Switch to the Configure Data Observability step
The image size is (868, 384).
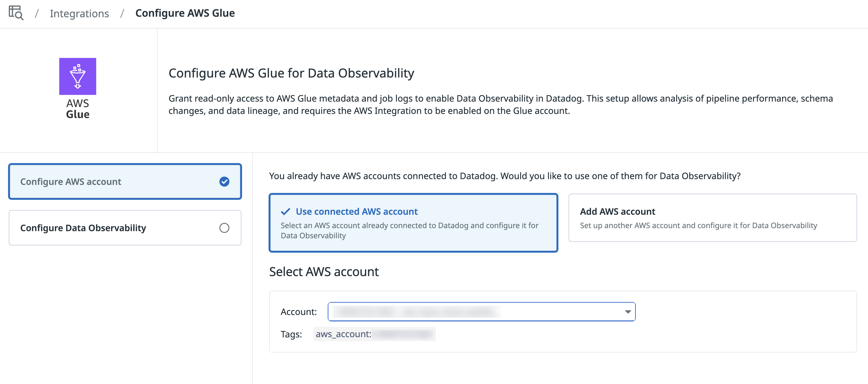tap(125, 228)
